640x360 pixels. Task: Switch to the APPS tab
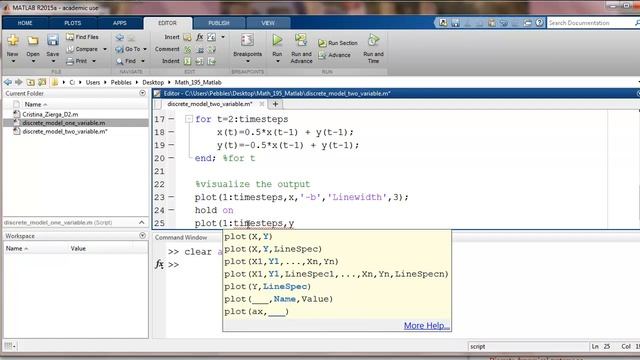120,23
